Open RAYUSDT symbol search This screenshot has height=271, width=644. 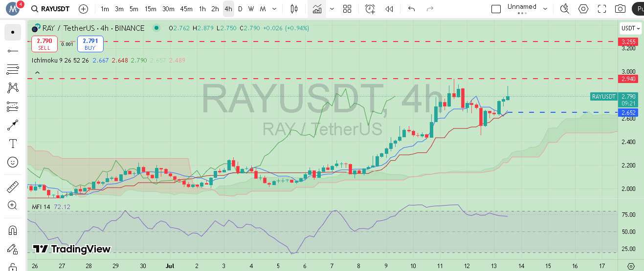(49, 9)
